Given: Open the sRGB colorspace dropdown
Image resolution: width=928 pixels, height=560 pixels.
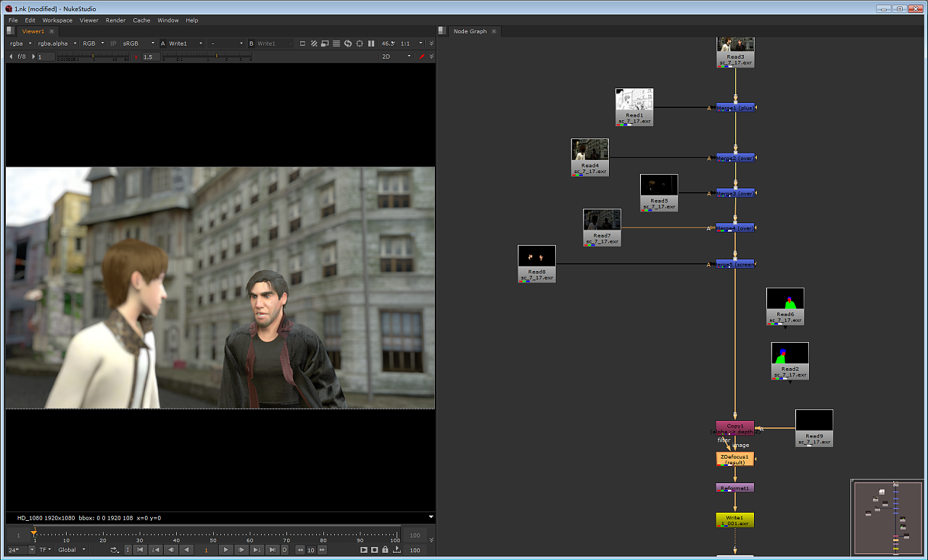Looking at the screenshot, I should click(x=138, y=43).
